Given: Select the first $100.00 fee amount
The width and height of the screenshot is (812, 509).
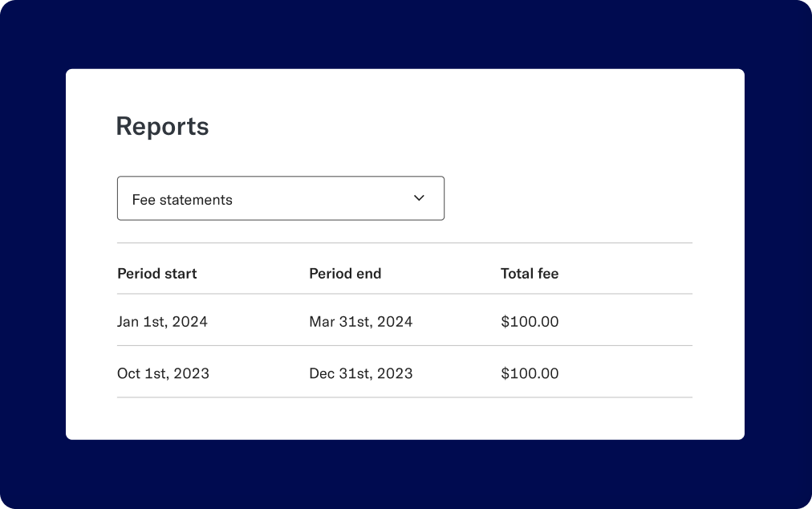Looking at the screenshot, I should 530,321.
